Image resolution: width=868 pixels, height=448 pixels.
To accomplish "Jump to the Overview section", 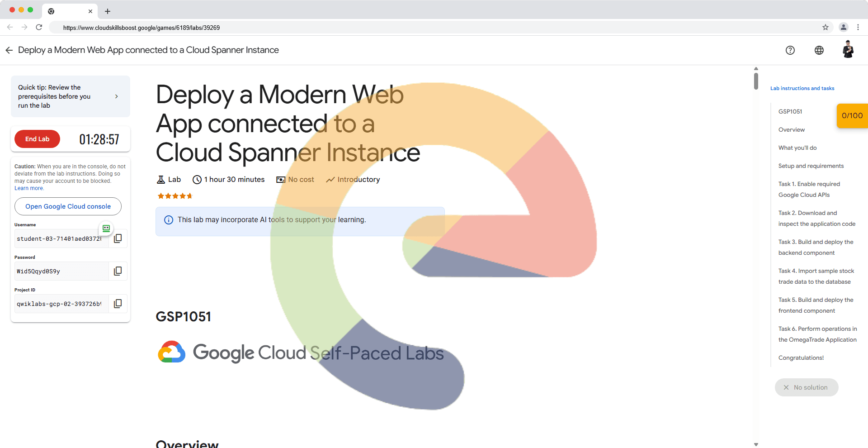I will pos(792,129).
